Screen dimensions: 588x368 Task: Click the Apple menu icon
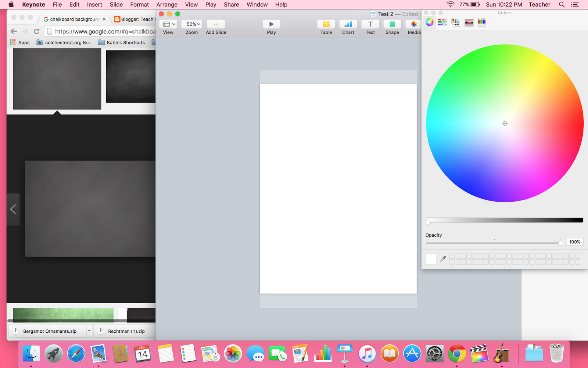coord(11,4)
